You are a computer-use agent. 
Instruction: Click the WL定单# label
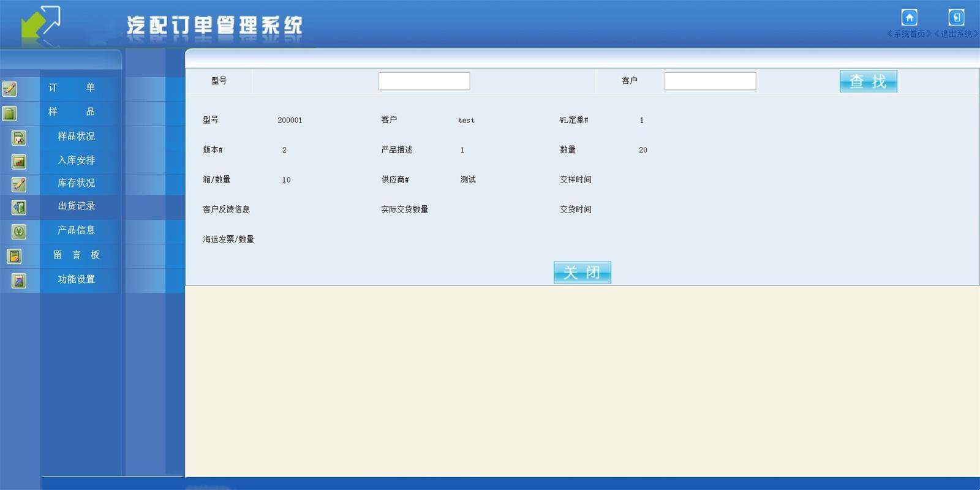point(574,120)
